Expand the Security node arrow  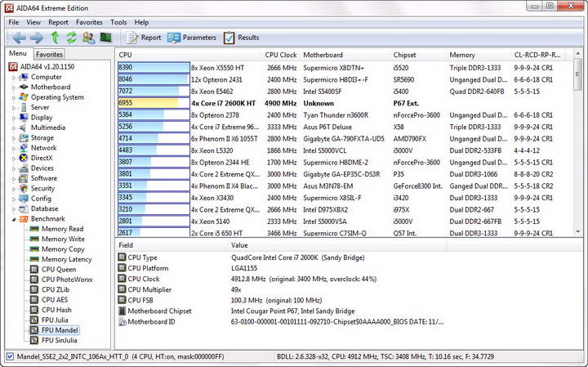[14, 189]
